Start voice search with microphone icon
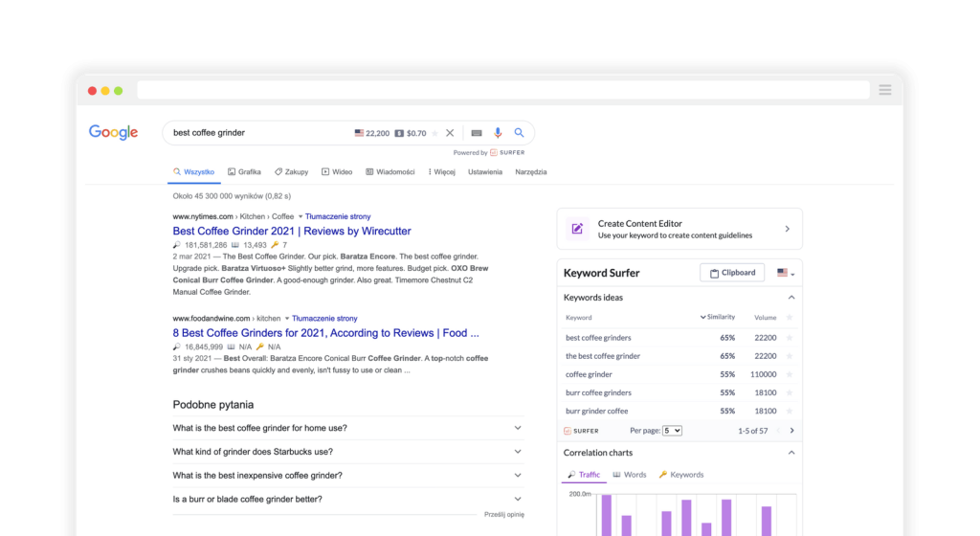This screenshot has width=980, height=536. click(498, 132)
